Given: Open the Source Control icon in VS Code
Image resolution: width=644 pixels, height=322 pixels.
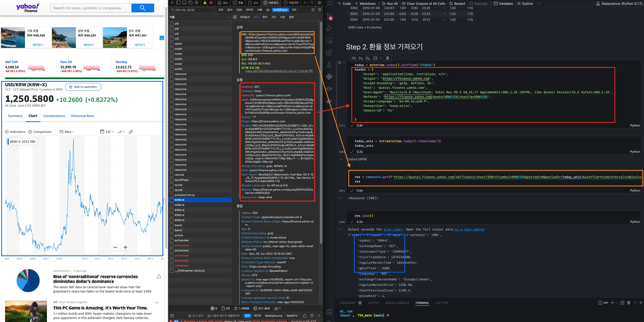Looking at the screenshot, I should (x=329, y=16).
